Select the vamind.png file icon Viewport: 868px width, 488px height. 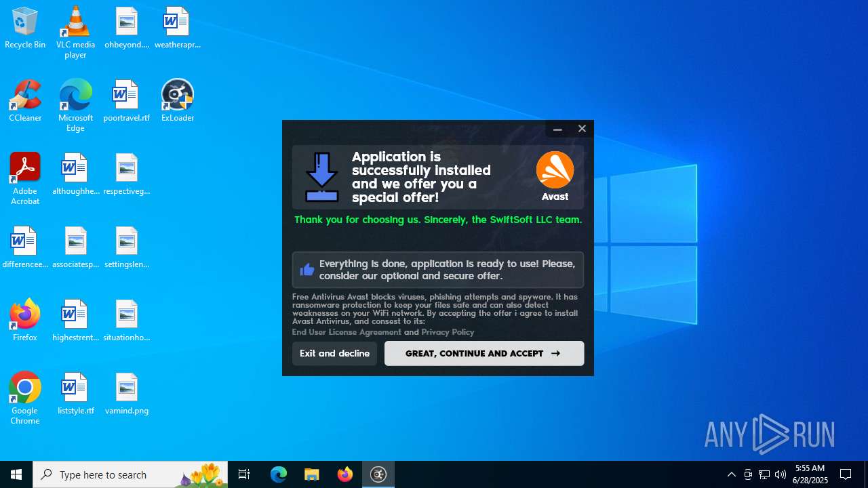coord(127,394)
